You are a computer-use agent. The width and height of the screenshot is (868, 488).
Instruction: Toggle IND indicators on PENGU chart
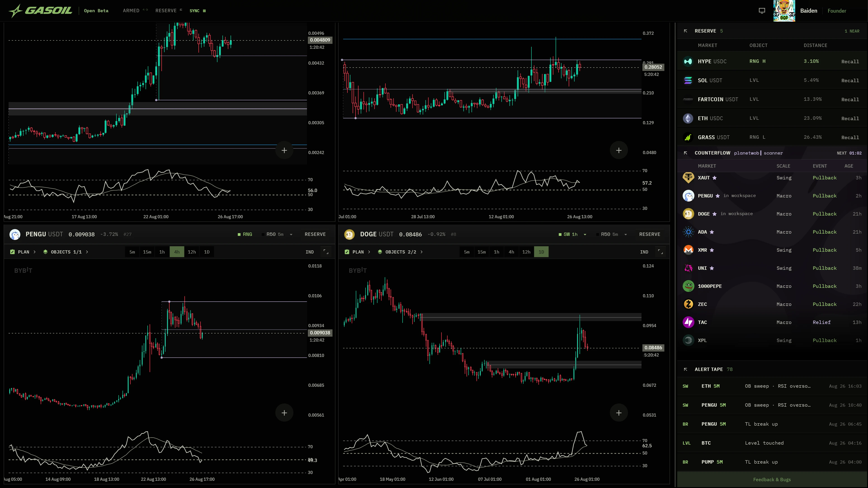point(310,252)
